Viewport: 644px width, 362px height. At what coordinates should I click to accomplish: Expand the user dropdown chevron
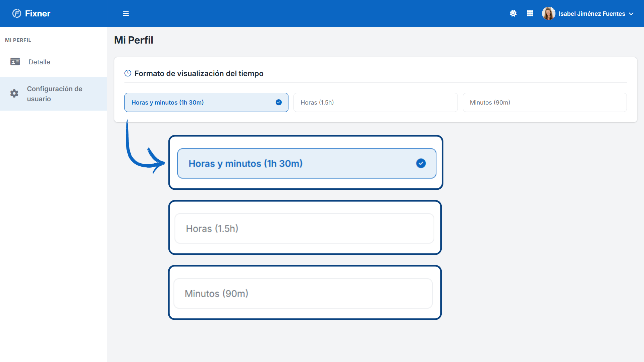pyautogui.click(x=631, y=14)
